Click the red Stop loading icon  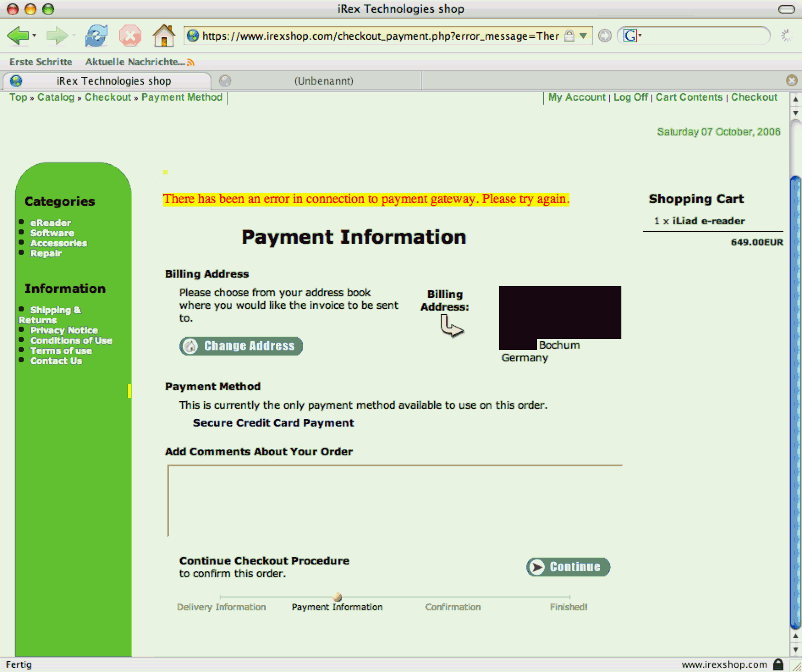[130, 36]
